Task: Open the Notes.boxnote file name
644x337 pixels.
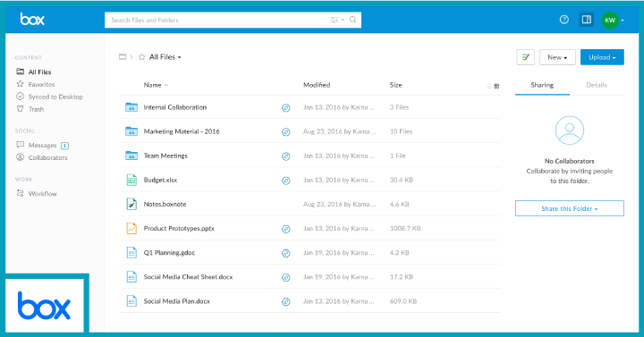Action: coord(165,204)
